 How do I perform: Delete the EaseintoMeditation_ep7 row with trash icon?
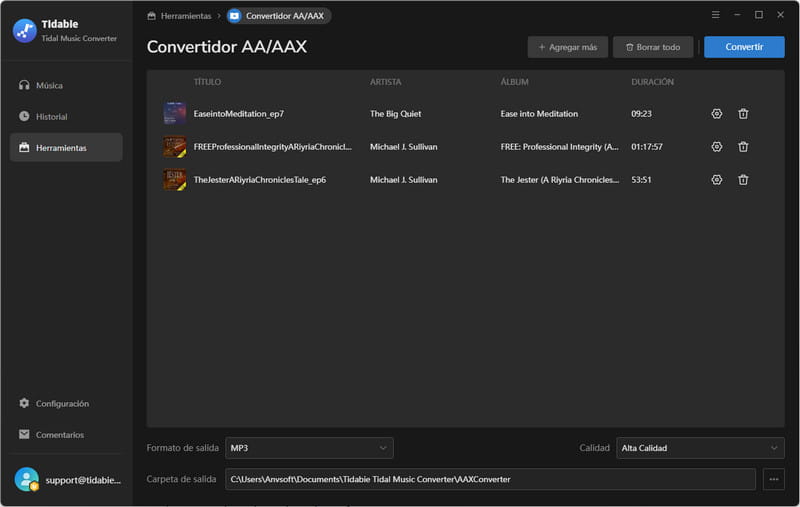(x=743, y=114)
